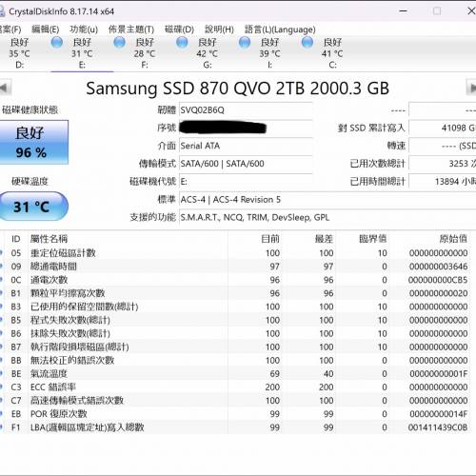Select the 09 總通電時間 row

235,267
